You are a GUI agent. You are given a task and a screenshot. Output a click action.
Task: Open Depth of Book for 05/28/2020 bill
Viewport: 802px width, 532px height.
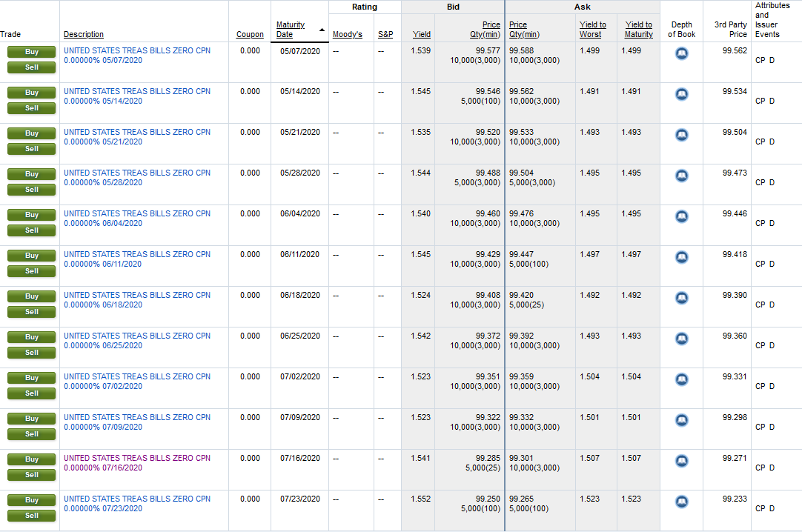[681, 176]
